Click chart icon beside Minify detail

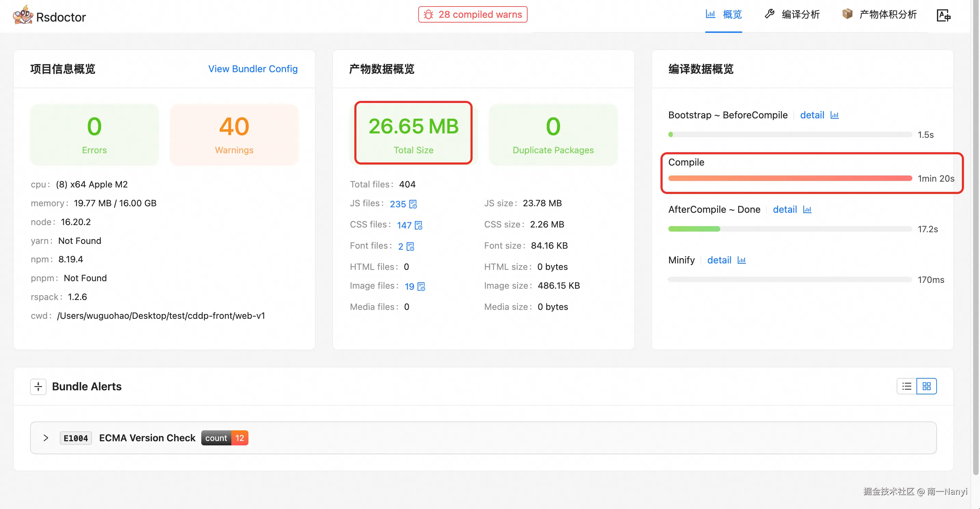(741, 260)
